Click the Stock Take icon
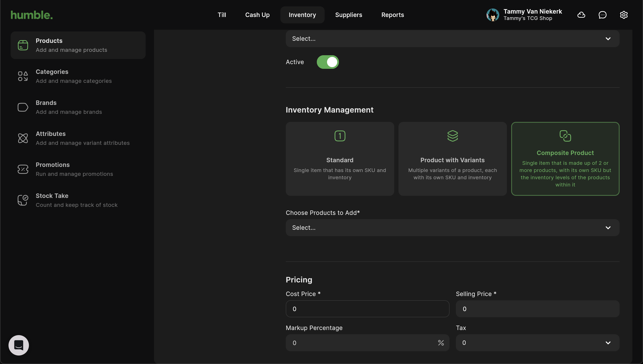 tap(23, 200)
